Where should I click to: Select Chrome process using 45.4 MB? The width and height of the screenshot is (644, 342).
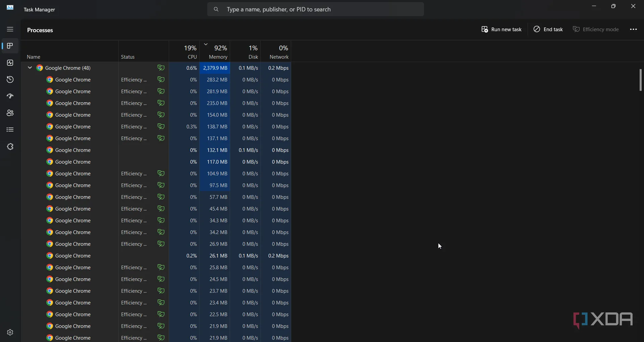pos(156,209)
